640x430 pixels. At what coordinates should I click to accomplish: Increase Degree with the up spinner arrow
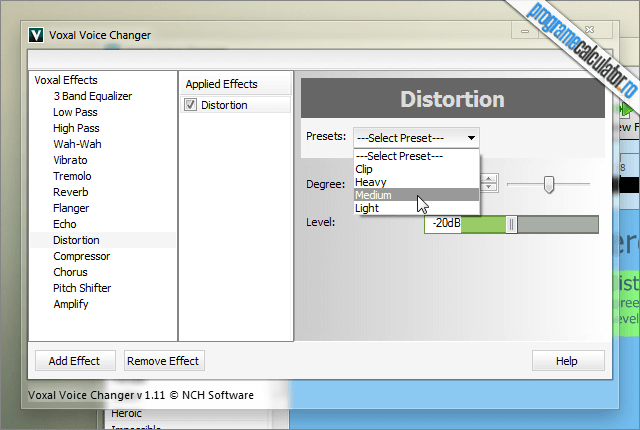pyautogui.click(x=489, y=178)
